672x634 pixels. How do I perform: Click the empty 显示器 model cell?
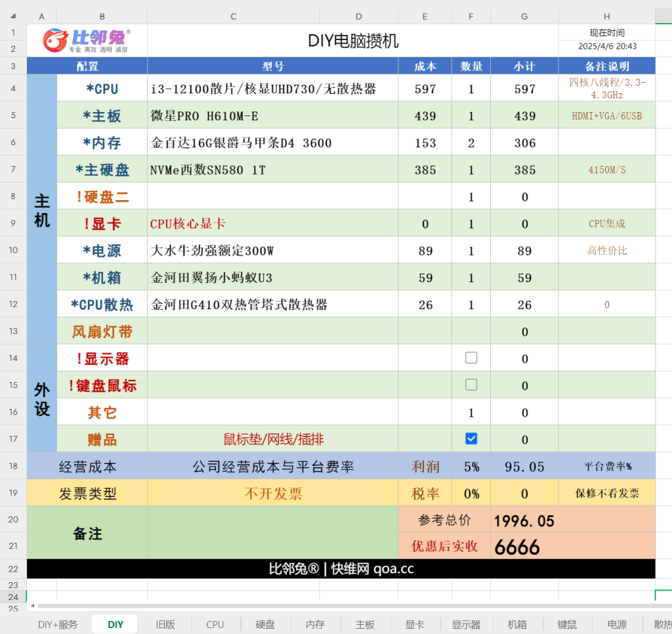pyautogui.click(x=273, y=358)
